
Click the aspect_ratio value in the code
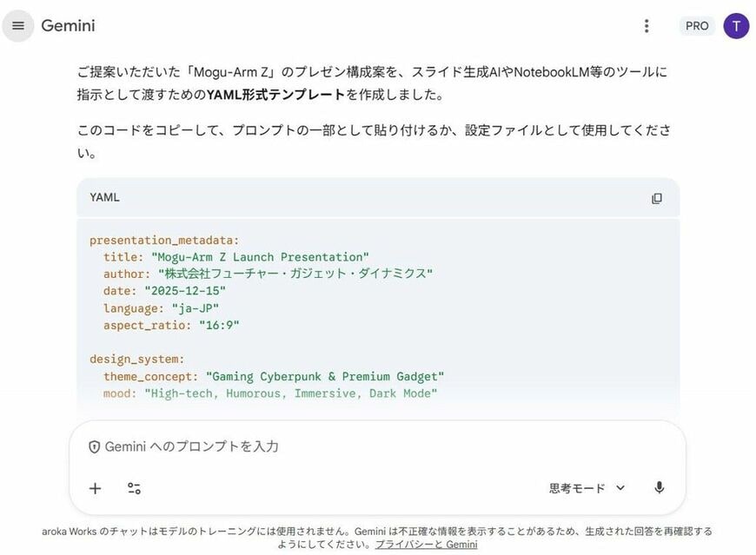[x=216, y=325]
